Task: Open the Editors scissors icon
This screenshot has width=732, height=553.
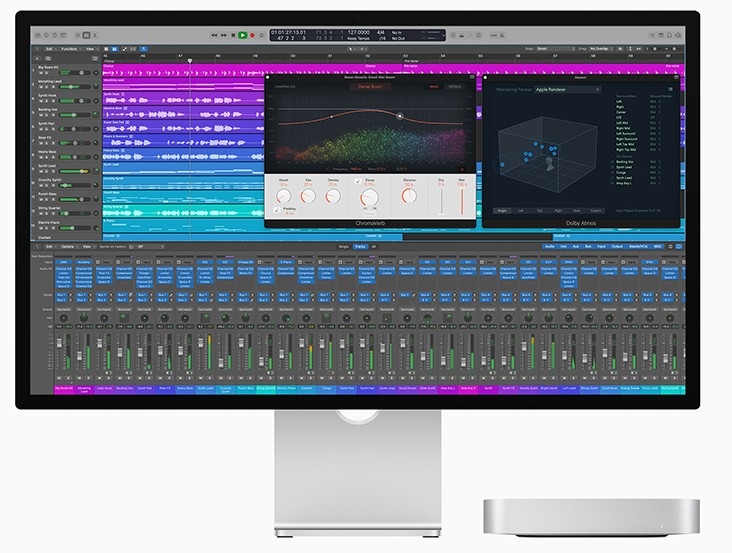Action: tap(95, 35)
